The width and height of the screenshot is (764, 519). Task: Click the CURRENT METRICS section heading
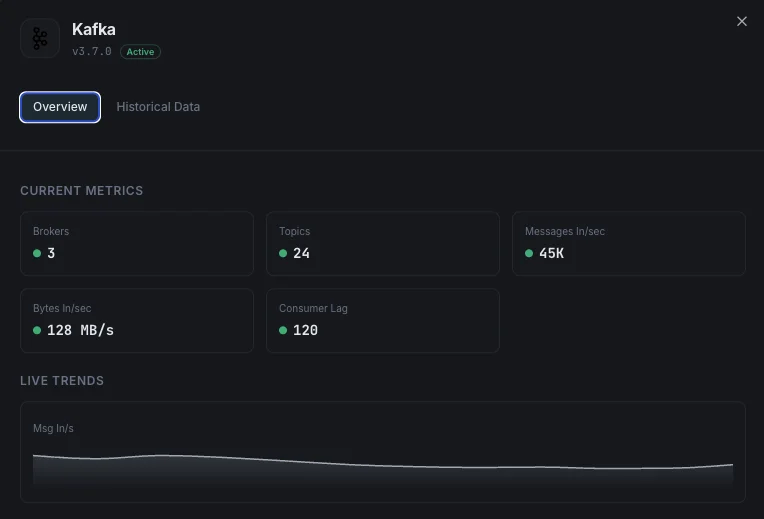click(81, 191)
